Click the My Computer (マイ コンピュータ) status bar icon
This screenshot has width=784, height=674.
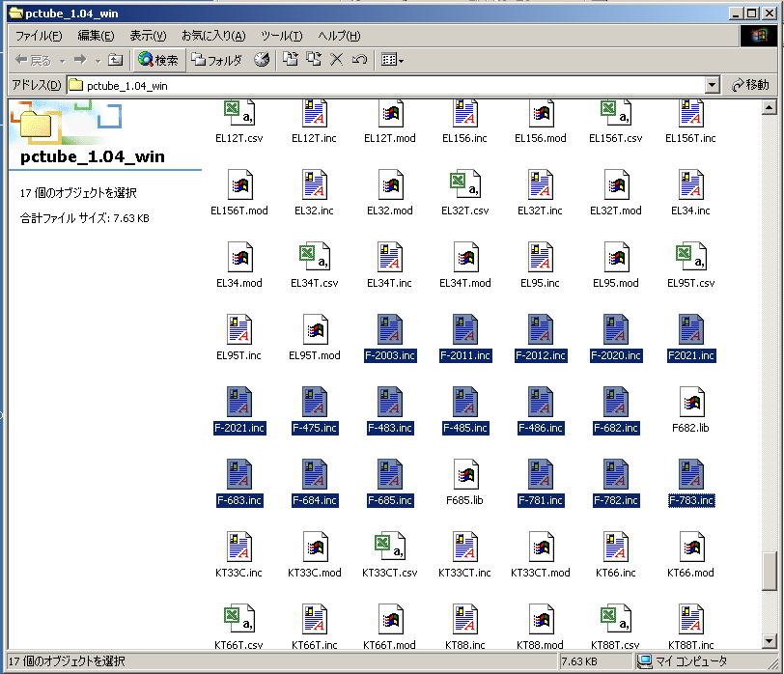click(645, 661)
